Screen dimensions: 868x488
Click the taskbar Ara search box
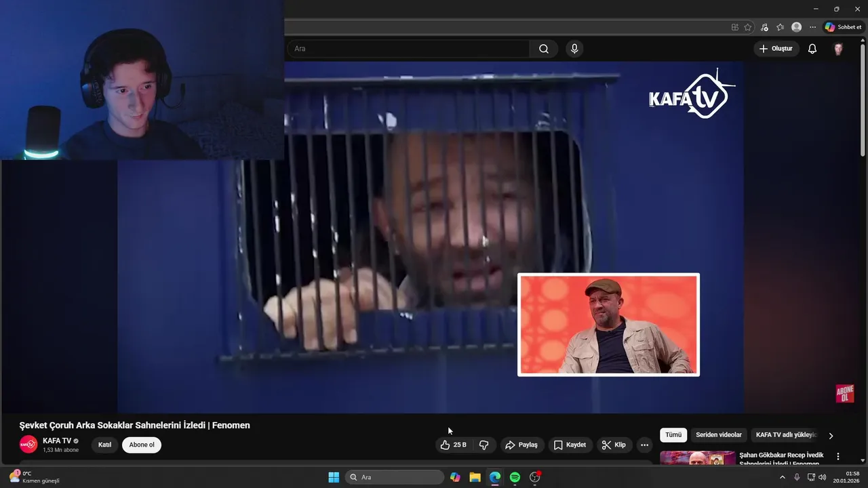pyautogui.click(x=395, y=477)
